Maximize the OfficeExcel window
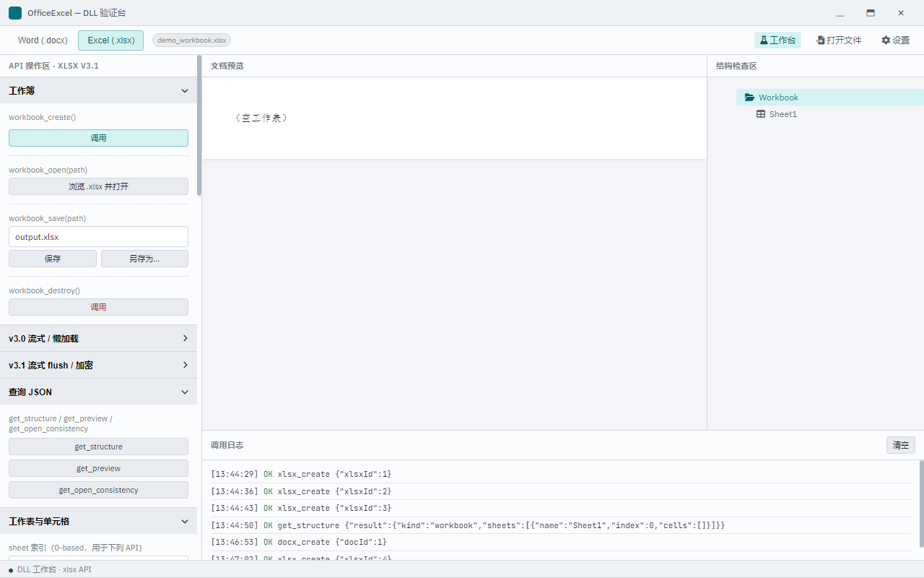This screenshot has height=578, width=924. coord(871,13)
